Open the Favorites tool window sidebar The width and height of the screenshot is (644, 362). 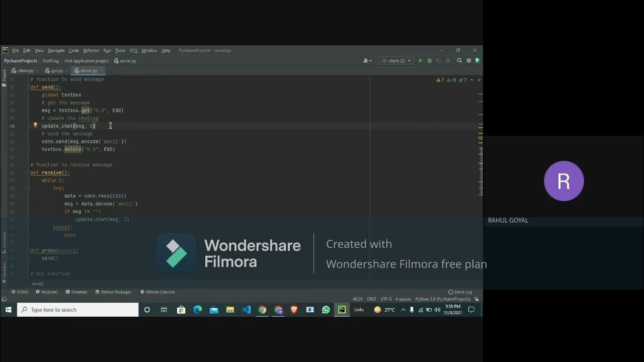pos(4,273)
